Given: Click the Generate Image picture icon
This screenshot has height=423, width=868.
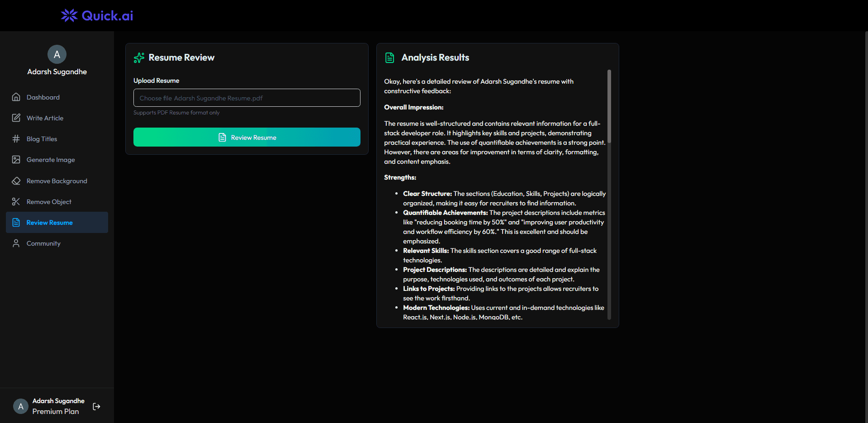Looking at the screenshot, I should click(16, 160).
